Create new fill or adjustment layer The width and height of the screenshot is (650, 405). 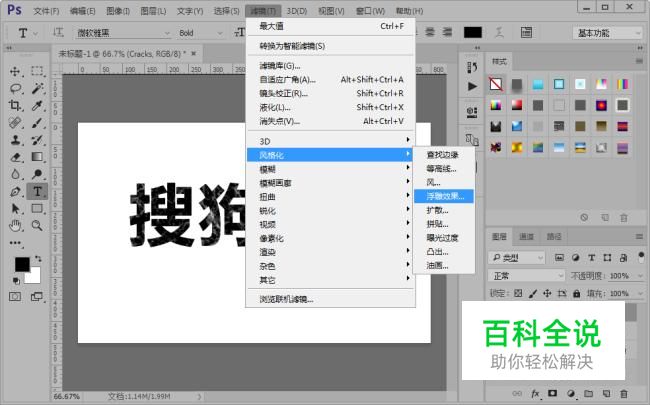tap(571, 393)
